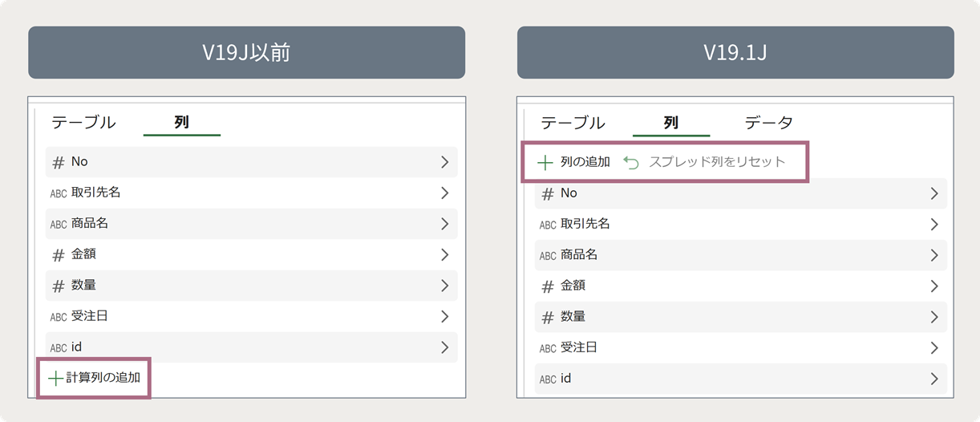Image resolution: width=980 pixels, height=422 pixels.
Task: Expand 金額 chevron in V19J以前 panel
Action: pos(444,254)
